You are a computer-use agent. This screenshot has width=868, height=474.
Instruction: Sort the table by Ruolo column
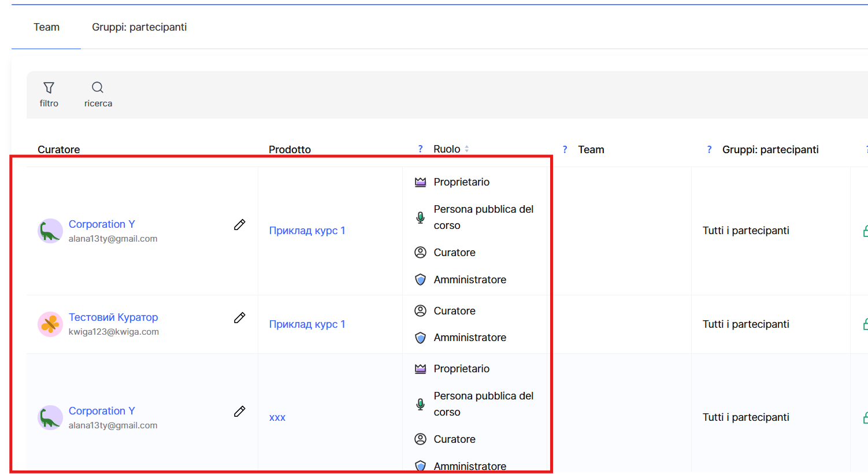click(x=466, y=149)
